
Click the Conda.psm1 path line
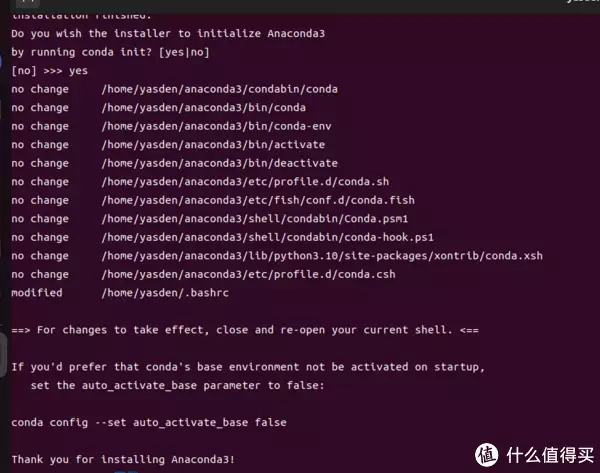255,219
